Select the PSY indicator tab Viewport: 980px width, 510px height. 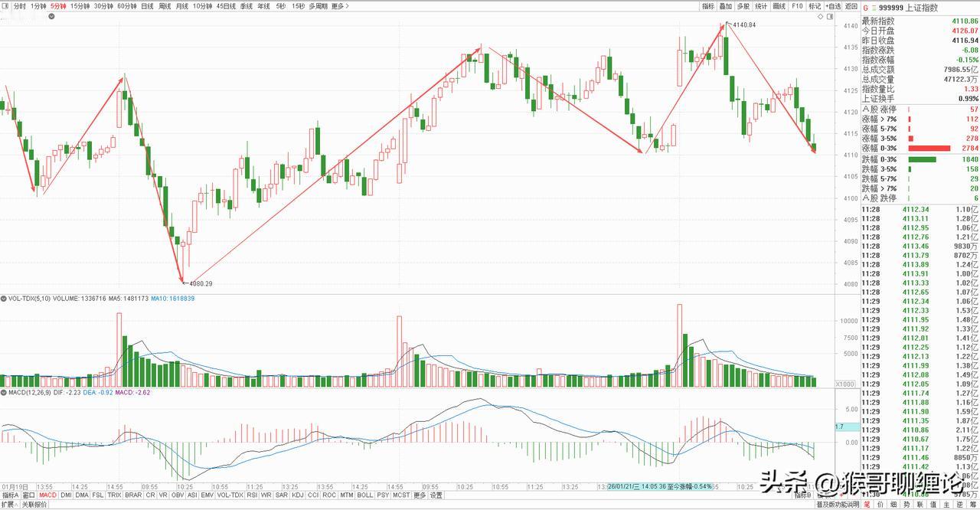point(383,495)
